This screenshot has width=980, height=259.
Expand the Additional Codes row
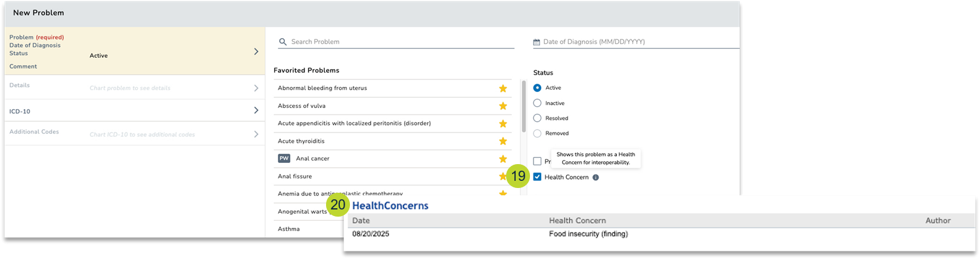tap(256, 134)
